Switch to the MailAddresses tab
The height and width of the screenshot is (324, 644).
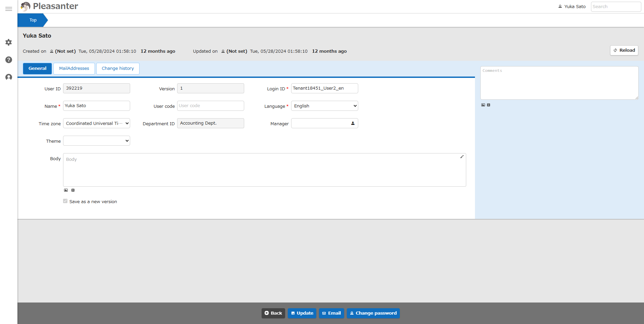[x=74, y=68]
